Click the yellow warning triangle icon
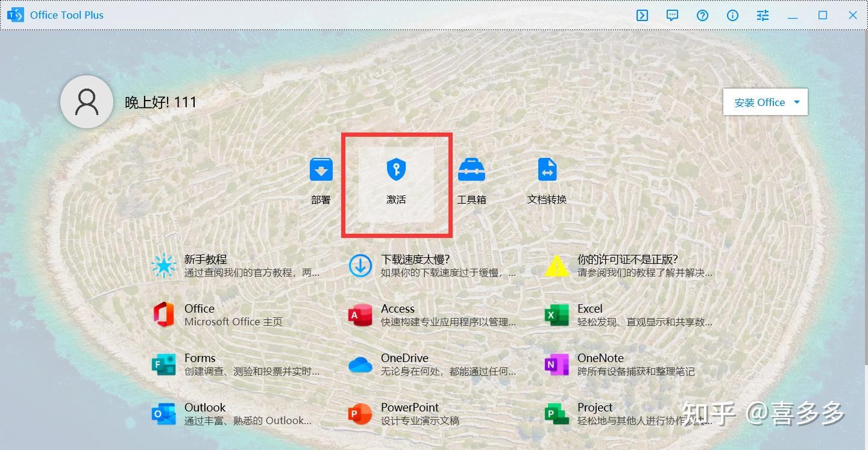The width and height of the screenshot is (868, 450). [x=557, y=266]
